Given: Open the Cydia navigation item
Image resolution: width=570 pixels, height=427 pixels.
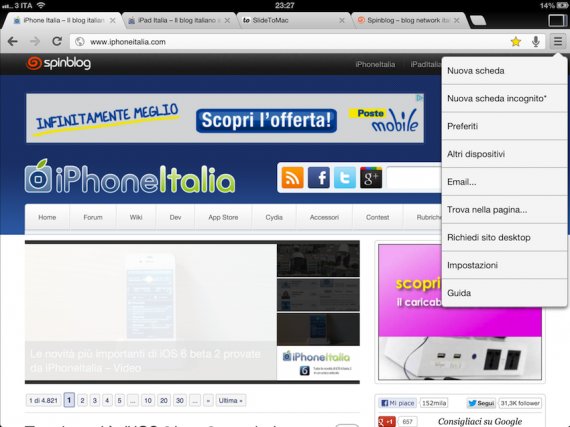Looking at the screenshot, I should click(x=274, y=217).
